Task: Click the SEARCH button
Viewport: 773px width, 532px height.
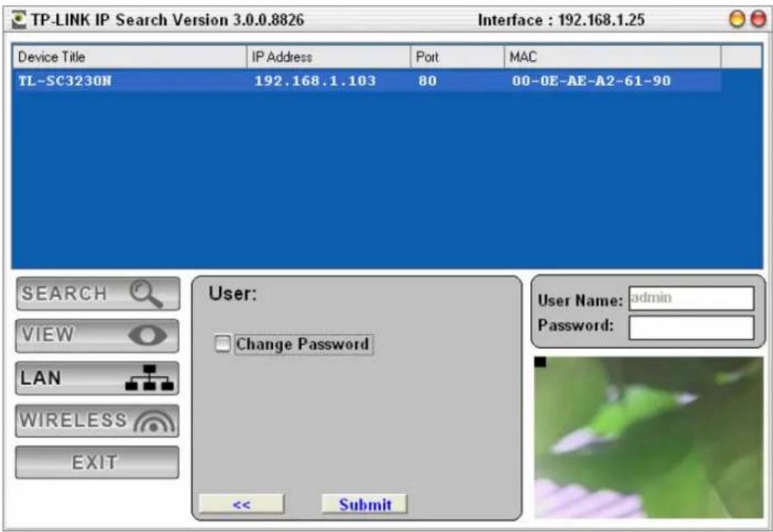Action: point(97,294)
